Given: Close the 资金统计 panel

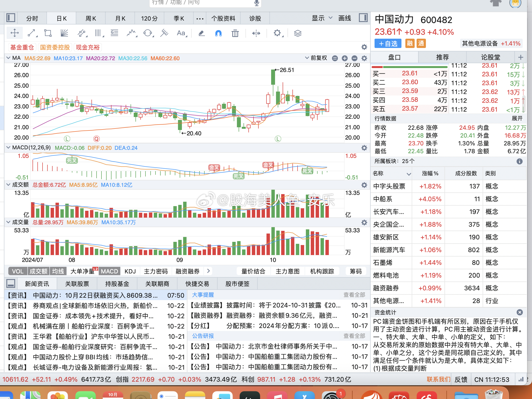Looking at the screenshot, I should [520, 312].
